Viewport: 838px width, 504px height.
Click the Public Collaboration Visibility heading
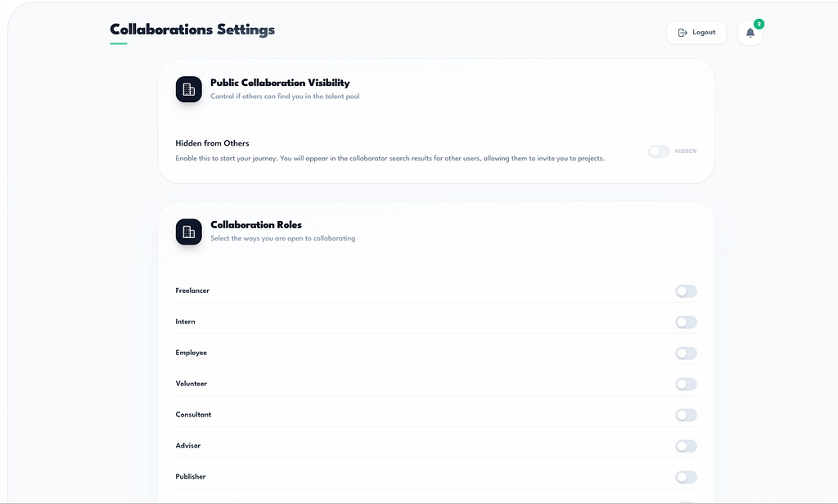280,83
